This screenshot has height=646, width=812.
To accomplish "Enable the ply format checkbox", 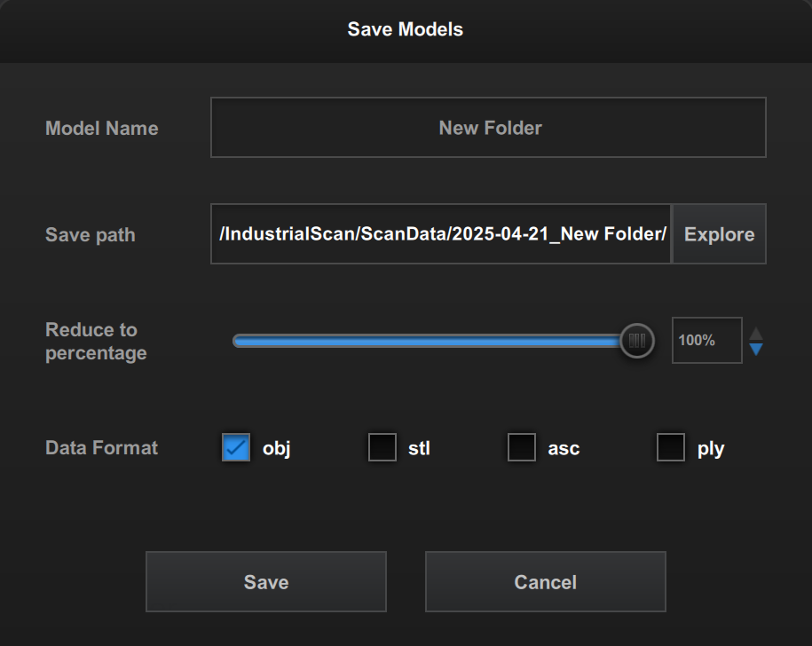I will pyautogui.click(x=671, y=448).
